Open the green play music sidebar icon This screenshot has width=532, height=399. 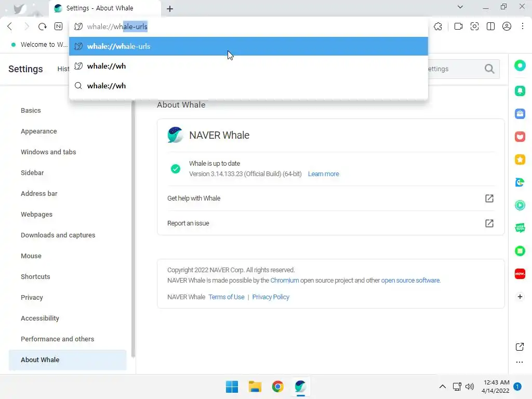click(x=520, y=205)
